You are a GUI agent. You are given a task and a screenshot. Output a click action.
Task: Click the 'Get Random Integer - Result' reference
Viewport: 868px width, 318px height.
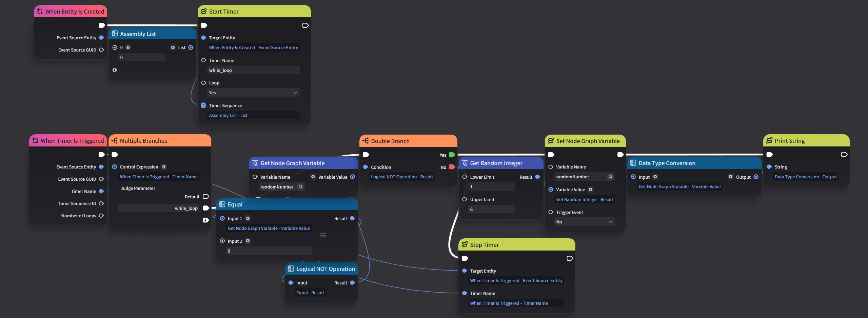585,199
